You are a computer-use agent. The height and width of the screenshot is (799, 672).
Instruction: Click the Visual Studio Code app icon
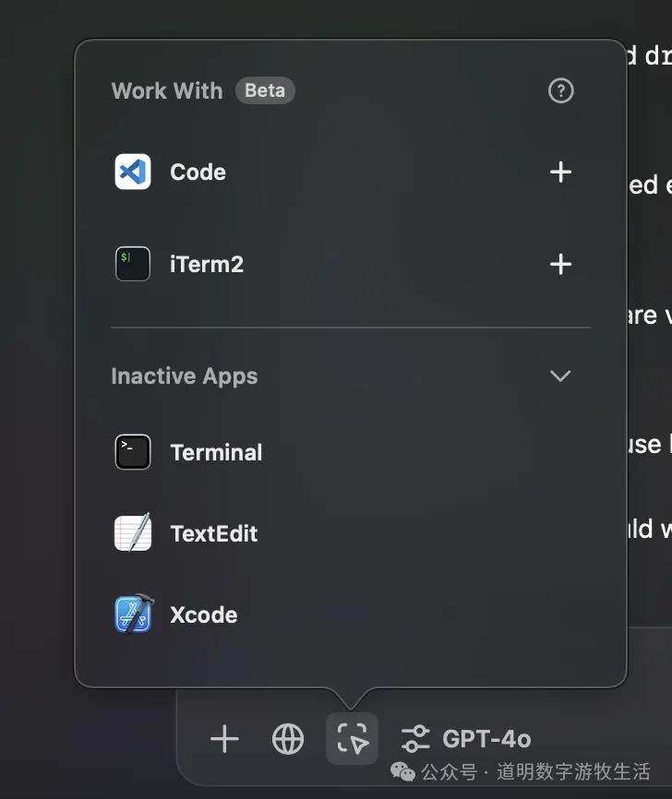(x=133, y=172)
